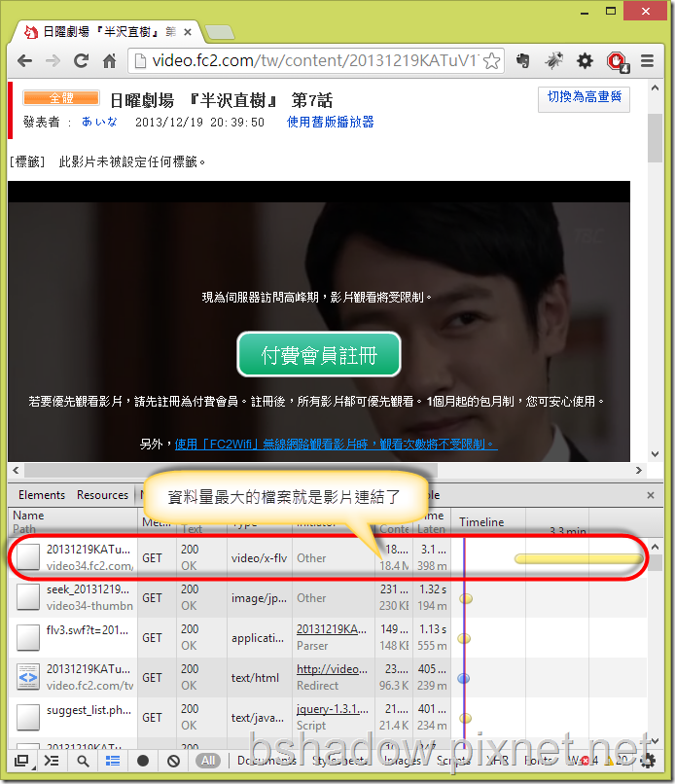Click the page horizontal scrollbar thumb
Viewport: 675px width, 784px height.
(x=231, y=471)
